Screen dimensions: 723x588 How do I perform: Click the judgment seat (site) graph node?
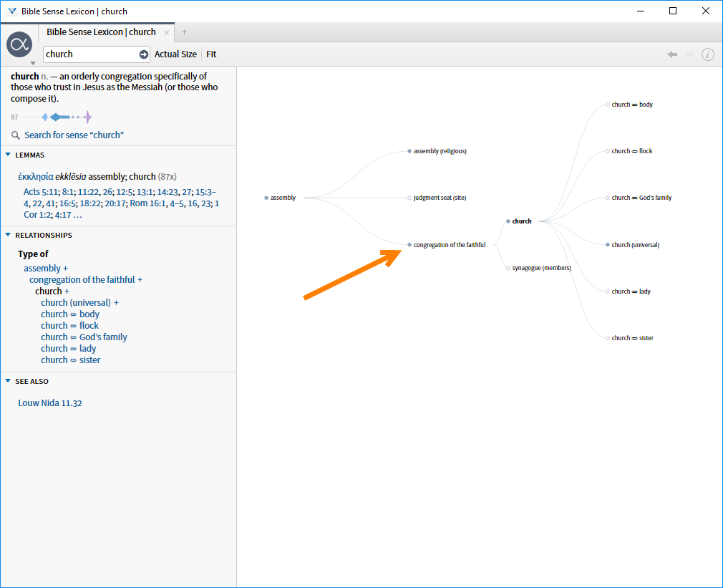coord(440,198)
